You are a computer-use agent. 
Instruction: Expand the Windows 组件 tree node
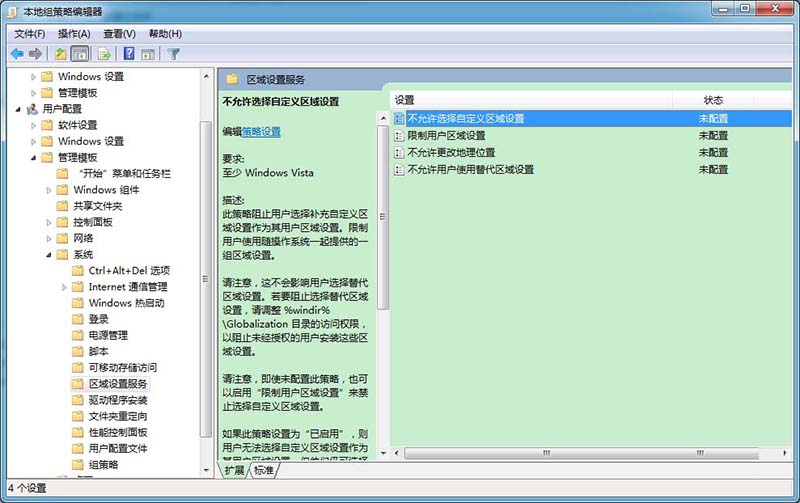click(48, 190)
